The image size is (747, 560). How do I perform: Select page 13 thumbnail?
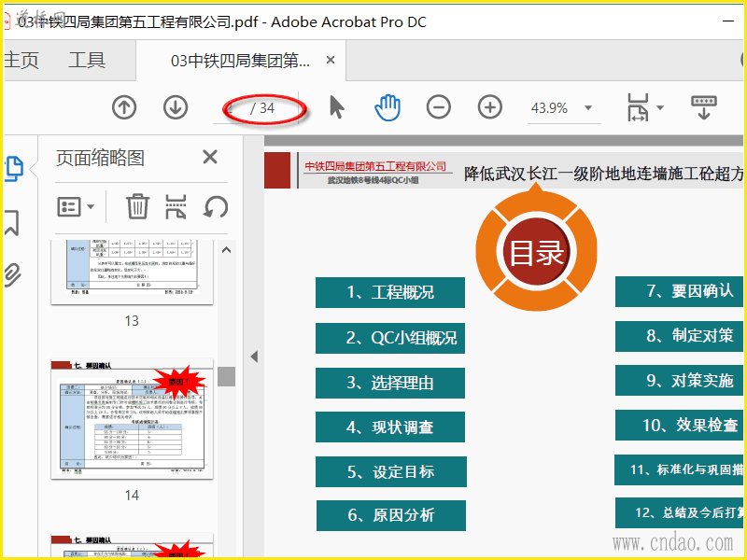pos(132,272)
